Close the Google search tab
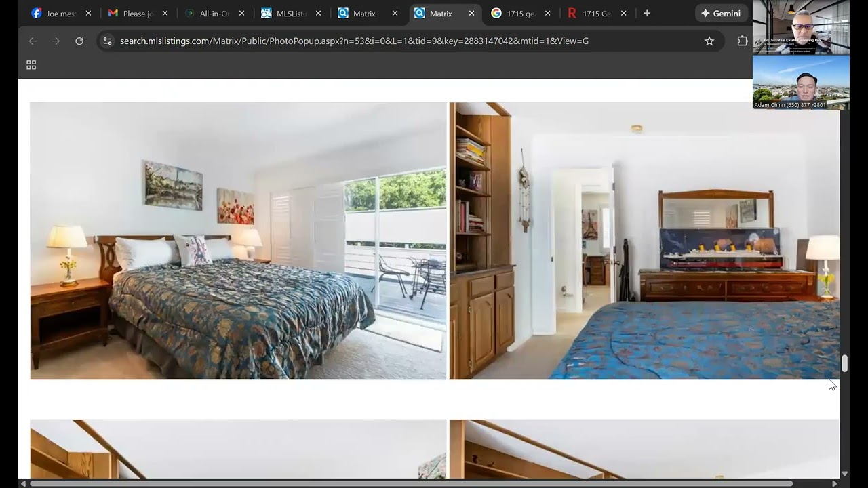The height and width of the screenshot is (488, 868). point(547,14)
